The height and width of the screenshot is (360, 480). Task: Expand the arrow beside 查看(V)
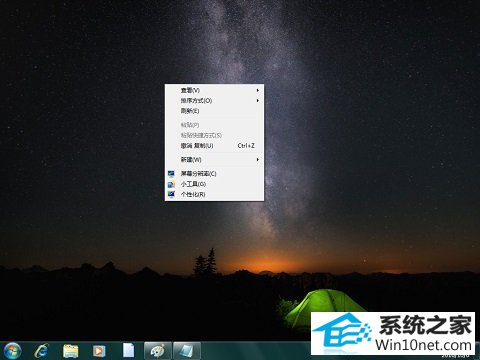[258, 90]
